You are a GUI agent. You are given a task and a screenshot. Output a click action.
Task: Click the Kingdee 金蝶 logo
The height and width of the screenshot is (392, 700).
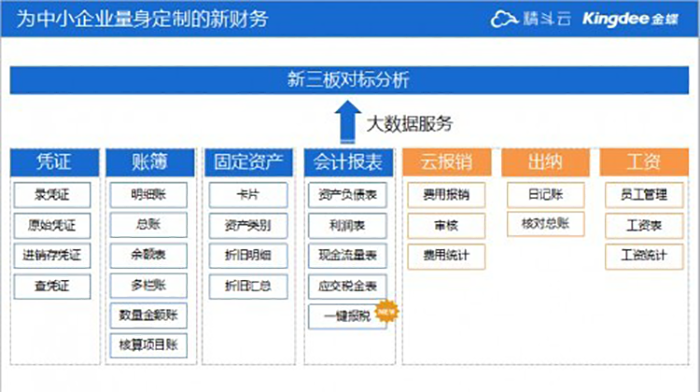click(630, 19)
